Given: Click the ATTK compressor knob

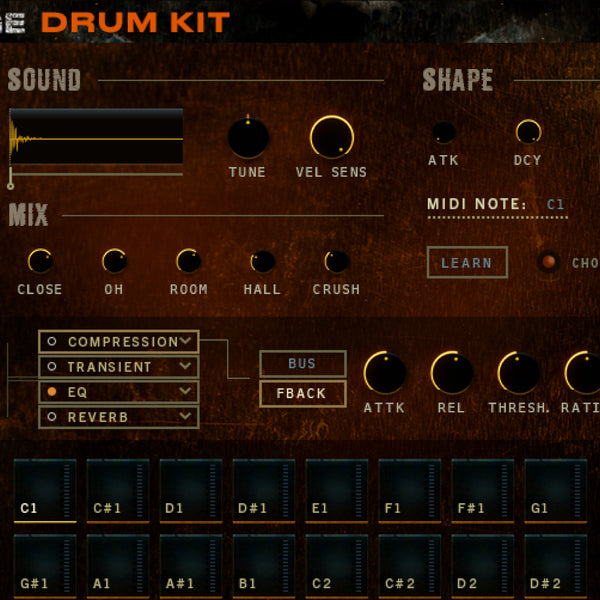Looking at the screenshot, I should 385,373.
